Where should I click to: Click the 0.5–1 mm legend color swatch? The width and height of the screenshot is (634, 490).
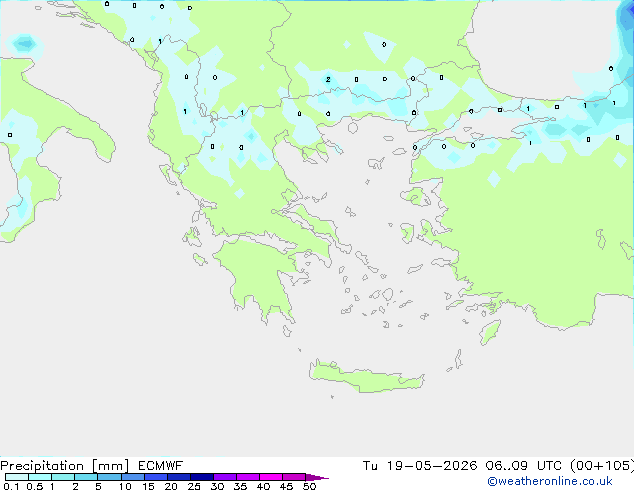40,477
